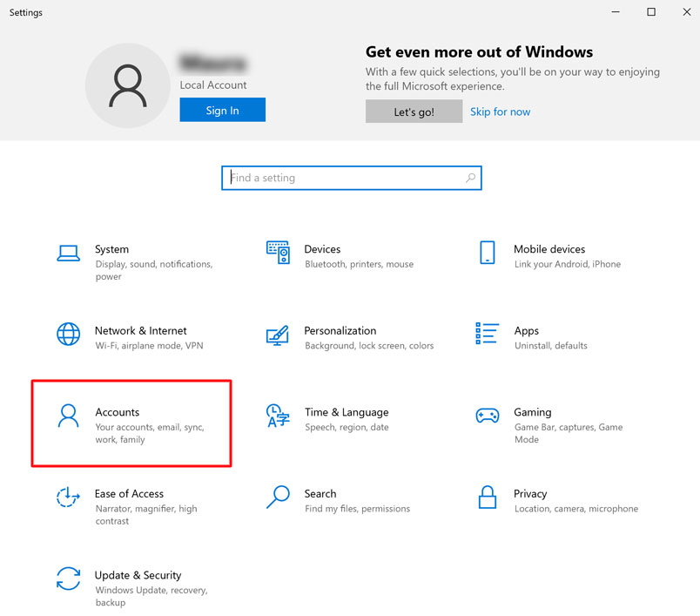Click 'Display, sound, notifications, power' description
The image size is (700, 616).
point(154,270)
